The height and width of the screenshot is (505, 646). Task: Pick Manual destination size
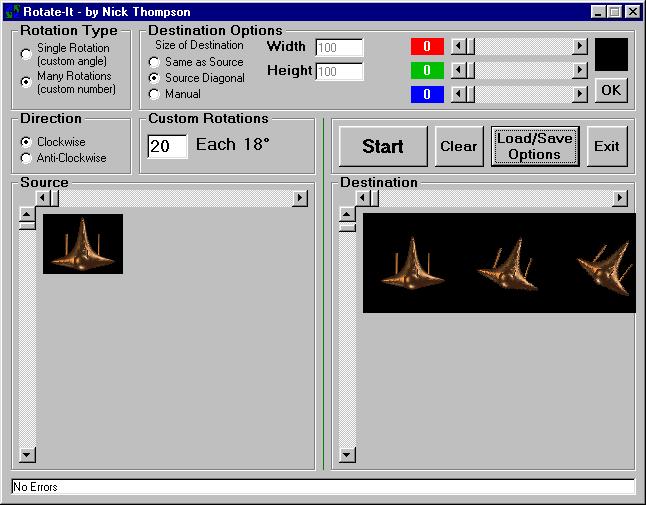point(154,94)
